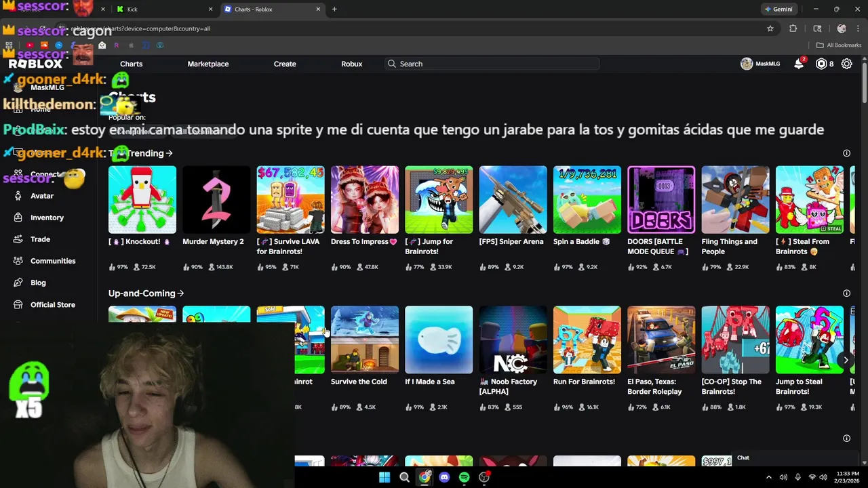Click the Chrome taskbar icon
The width and height of the screenshot is (868, 488).
(x=425, y=477)
